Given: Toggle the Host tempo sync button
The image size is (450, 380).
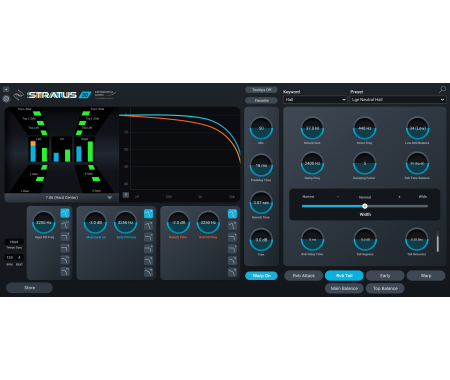Looking at the screenshot, I should pos(14,242).
